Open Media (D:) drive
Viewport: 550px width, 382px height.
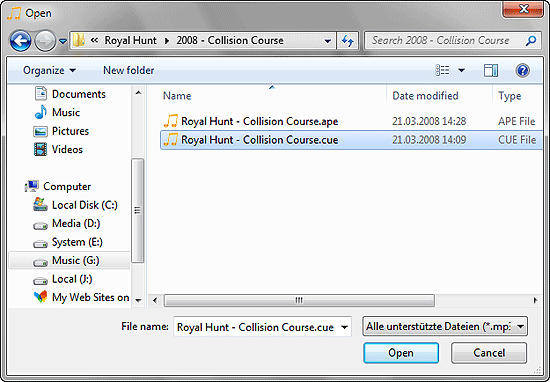point(76,223)
